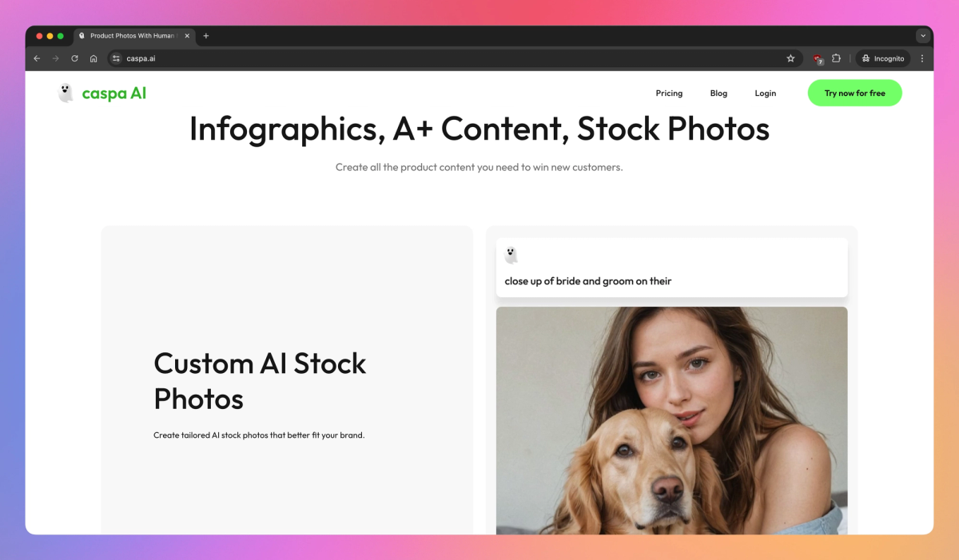Open the Blog nav link
This screenshot has width=959, height=560.
718,93
